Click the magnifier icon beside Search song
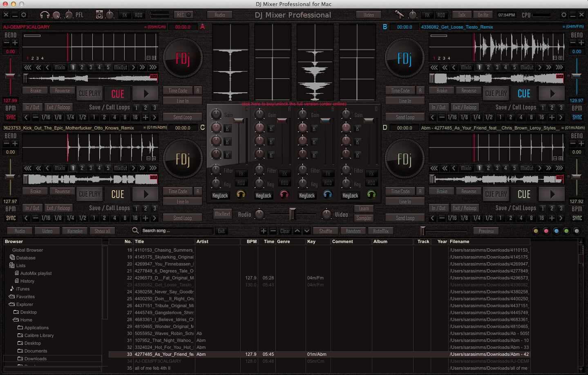 pos(135,231)
